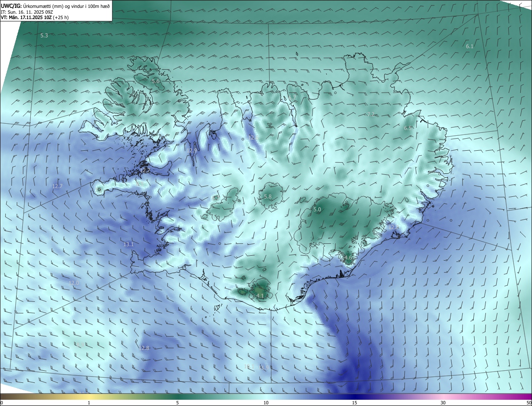Viewport: 532px width, 406px height.
Task: Click the legend tick label 30
Action: point(443,403)
